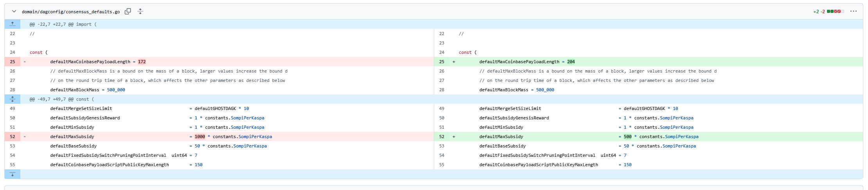Expand hidden lines between the two hunks

(13, 99)
